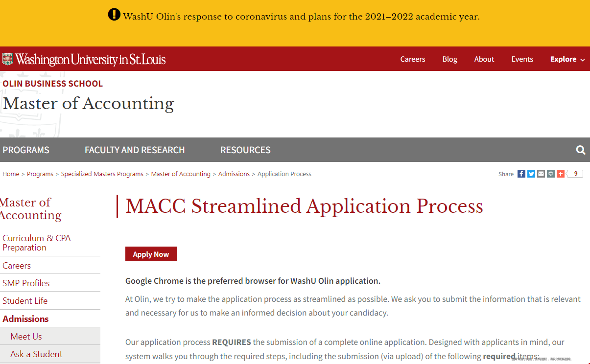Screen dimensions: 590x364
Task: Click the MACC Streamlined Application Process heading
Action: pyautogui.click(x=304, y=206)
